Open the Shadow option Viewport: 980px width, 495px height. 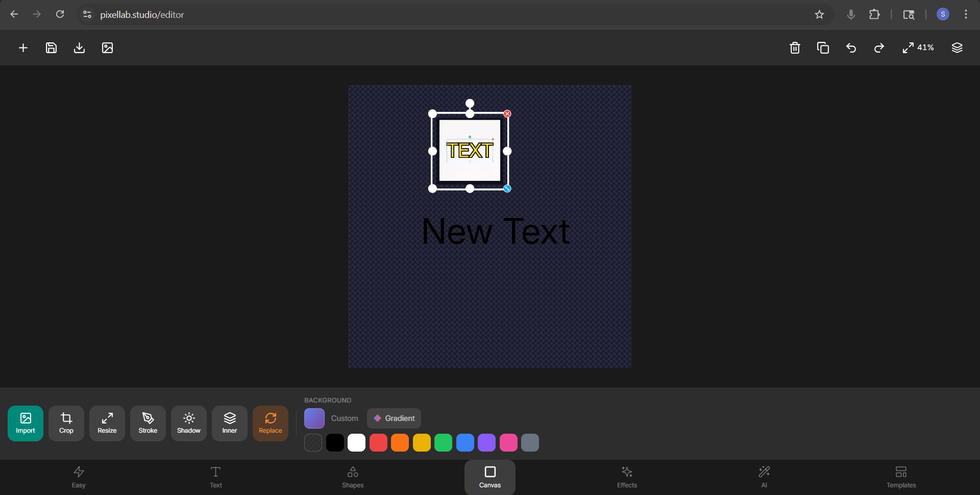tap(189, 423)
